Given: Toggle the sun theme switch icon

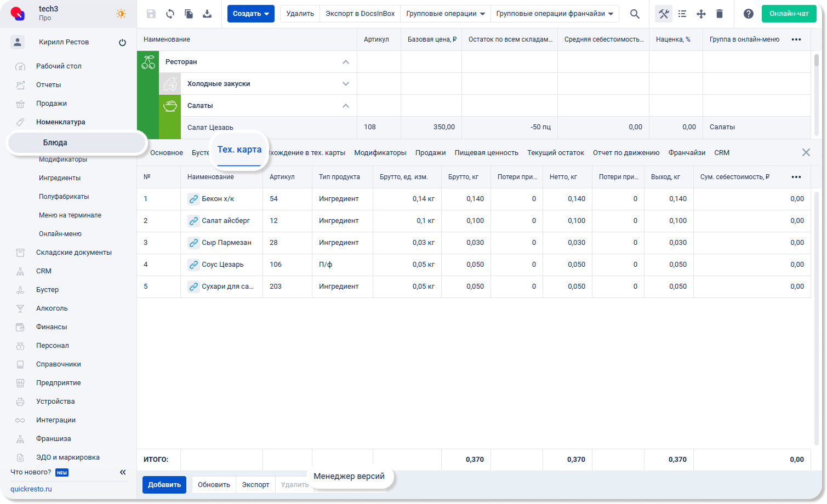Looking at the screenshot, I should coord(121,14).
